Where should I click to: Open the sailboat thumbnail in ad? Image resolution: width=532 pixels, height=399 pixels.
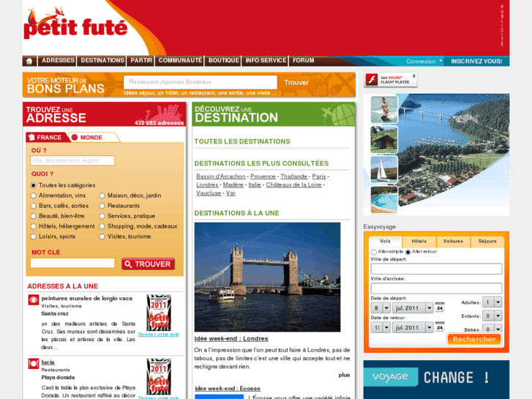click(383, 169)
